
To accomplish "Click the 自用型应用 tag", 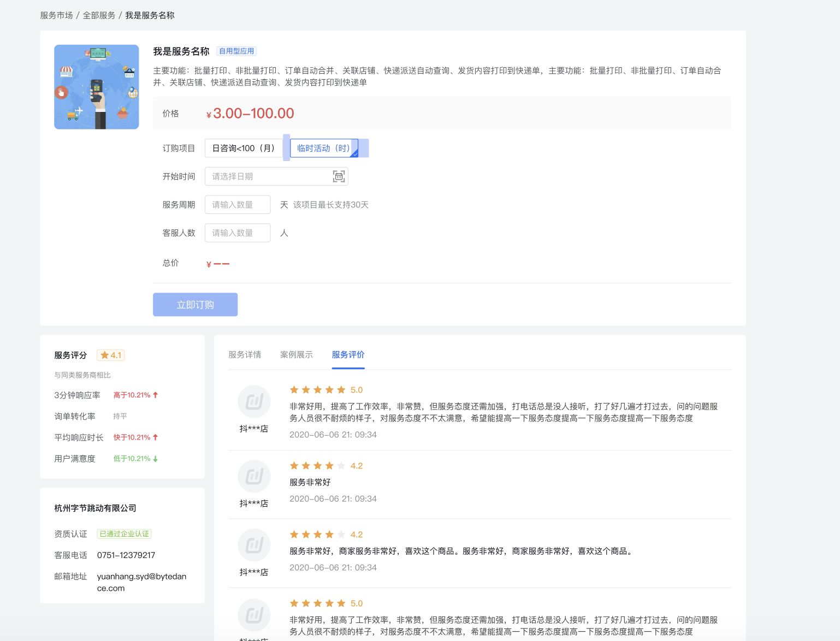I will pyautogui.click(x=236, y=51).
